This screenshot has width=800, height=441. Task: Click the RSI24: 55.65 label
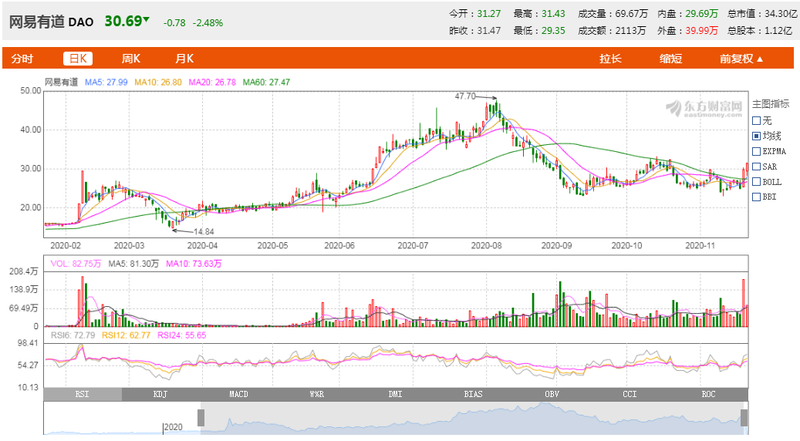tap(182, 335)
